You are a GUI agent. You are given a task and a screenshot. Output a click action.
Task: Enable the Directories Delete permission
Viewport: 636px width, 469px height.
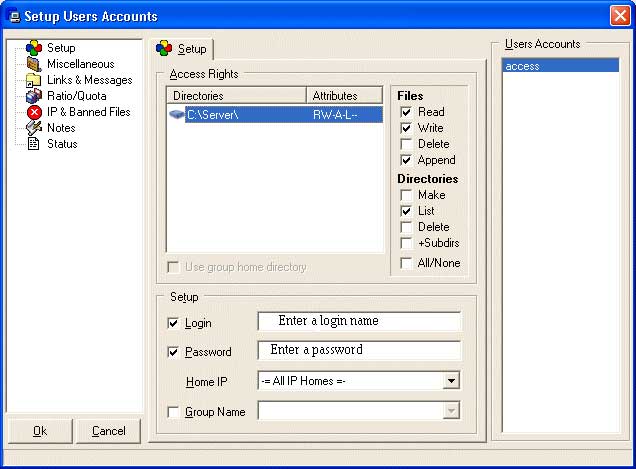tap(406, 227)
